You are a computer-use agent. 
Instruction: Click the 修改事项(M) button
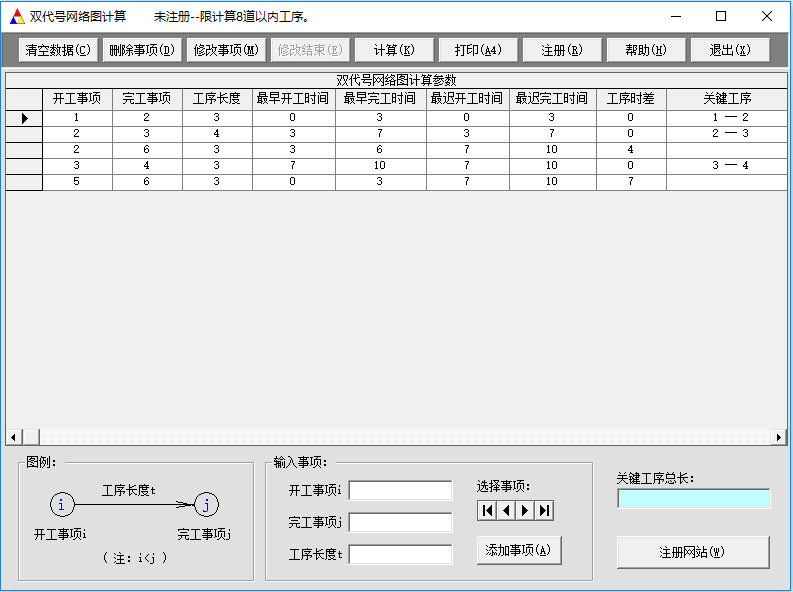tap(226, 50)
